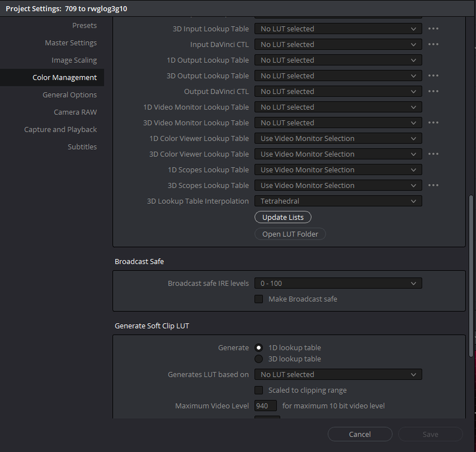476x452 pixels.
Task: Open 3D Scopes Lookup Table dropdown
Action: click(x=338, y=185)
